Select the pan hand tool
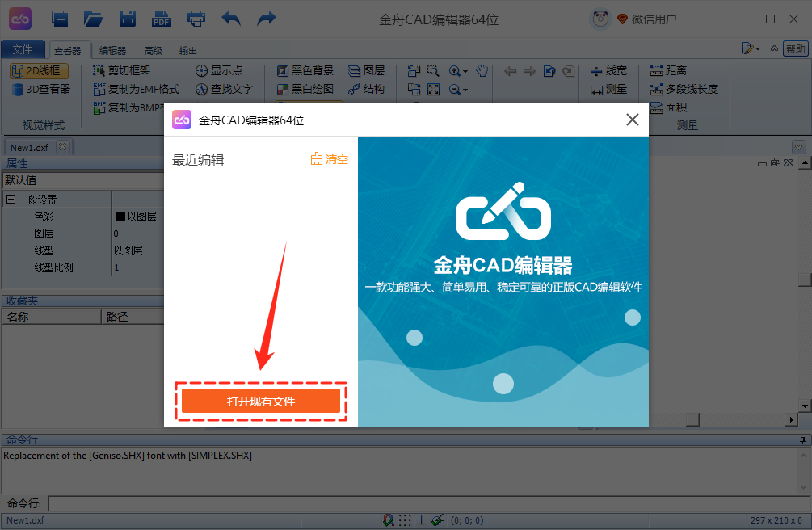 (x=482, y=70)
